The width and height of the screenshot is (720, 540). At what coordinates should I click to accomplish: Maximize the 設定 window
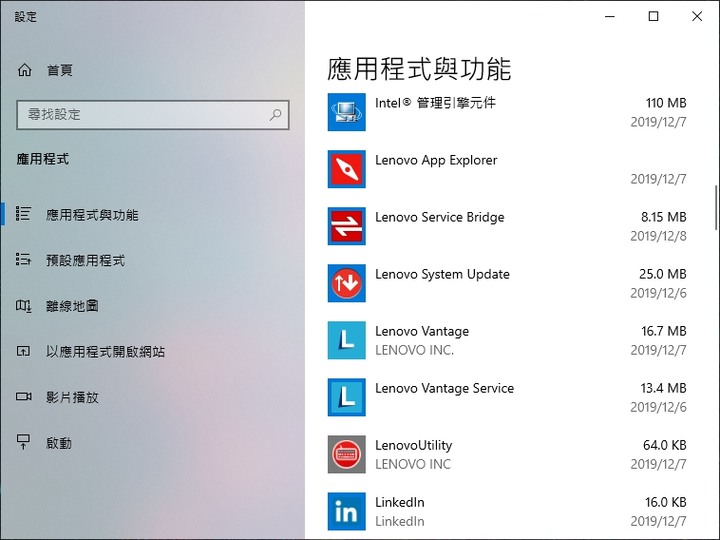click(653, 17)
